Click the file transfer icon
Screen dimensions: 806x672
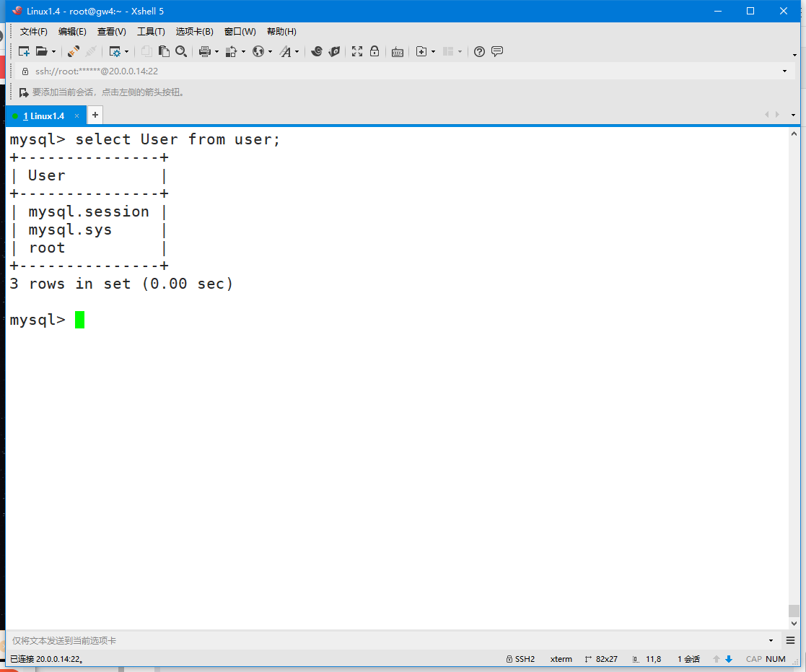tap(232, 51)
